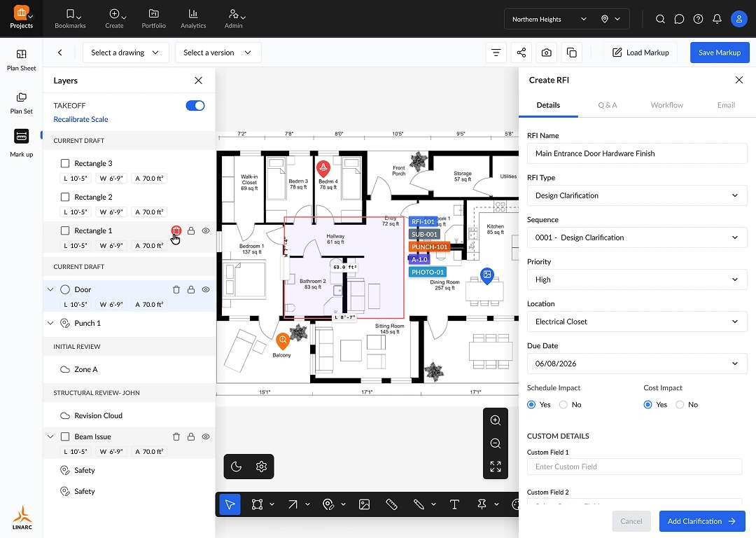
Task: Open the RFI Type dropdown
Action: 637,195
